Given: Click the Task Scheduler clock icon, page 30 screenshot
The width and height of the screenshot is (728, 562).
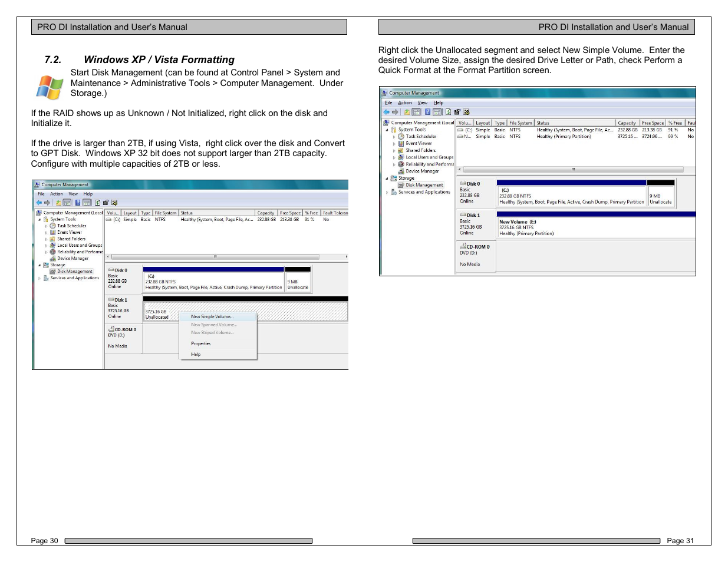Looking at the screenshot, I should pos(53,226).
